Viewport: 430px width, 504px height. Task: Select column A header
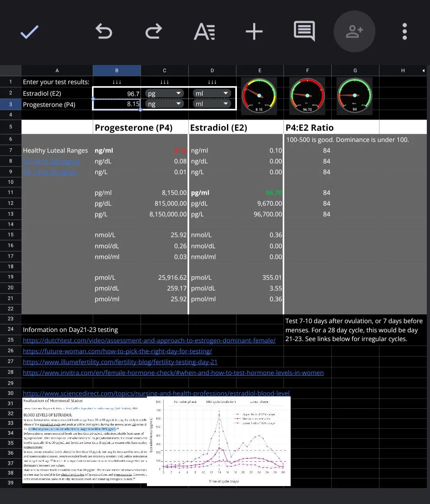point(57,71)
